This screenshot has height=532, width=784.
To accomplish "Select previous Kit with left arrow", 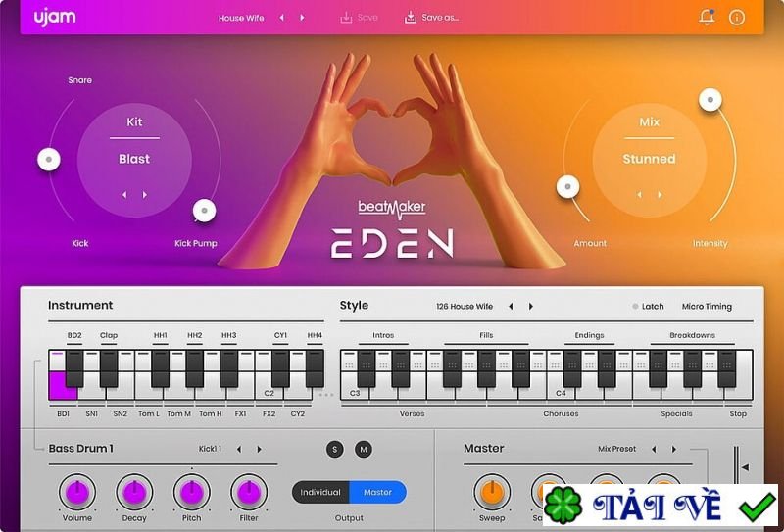I will point(124,195).
